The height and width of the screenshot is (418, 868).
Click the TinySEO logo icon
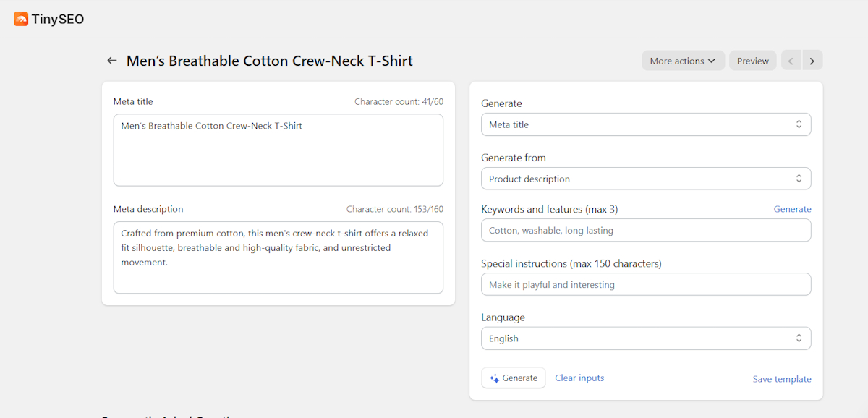[x=21, y=20]
